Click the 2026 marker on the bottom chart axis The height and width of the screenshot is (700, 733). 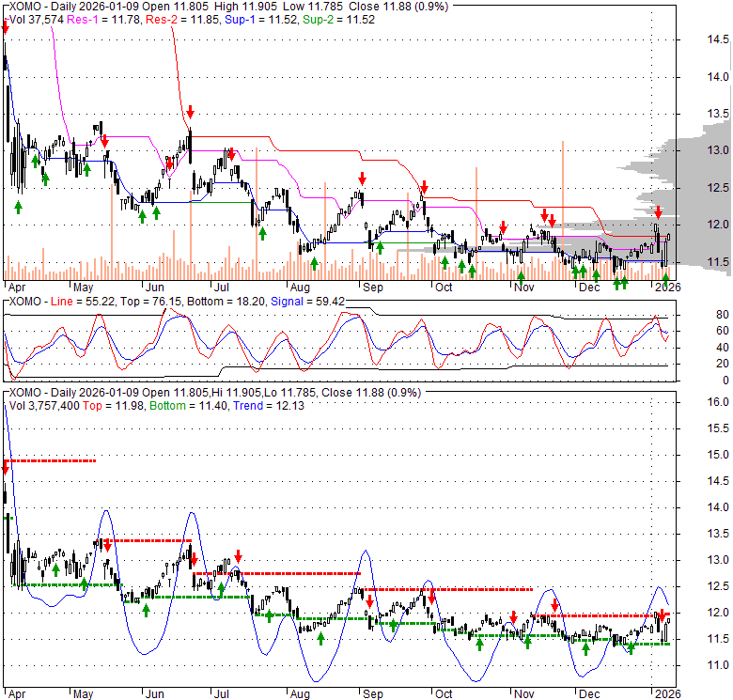point(666,693)
